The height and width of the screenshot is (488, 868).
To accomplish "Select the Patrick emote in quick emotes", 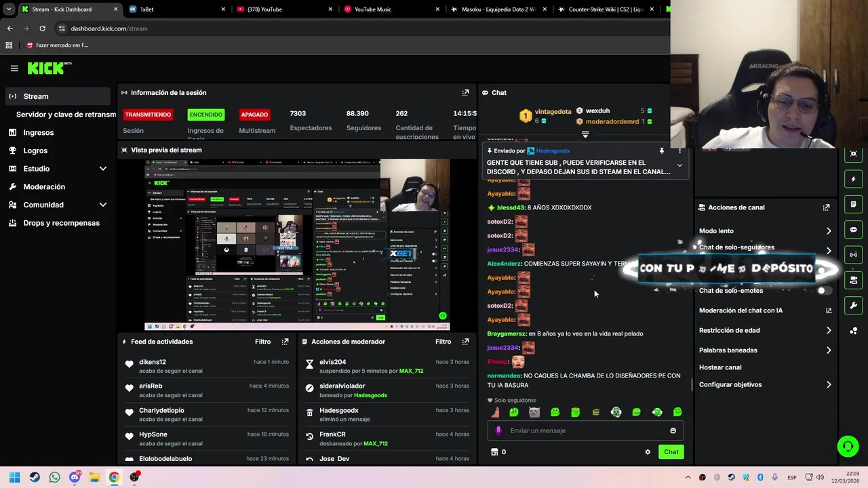I will (494, 412).
